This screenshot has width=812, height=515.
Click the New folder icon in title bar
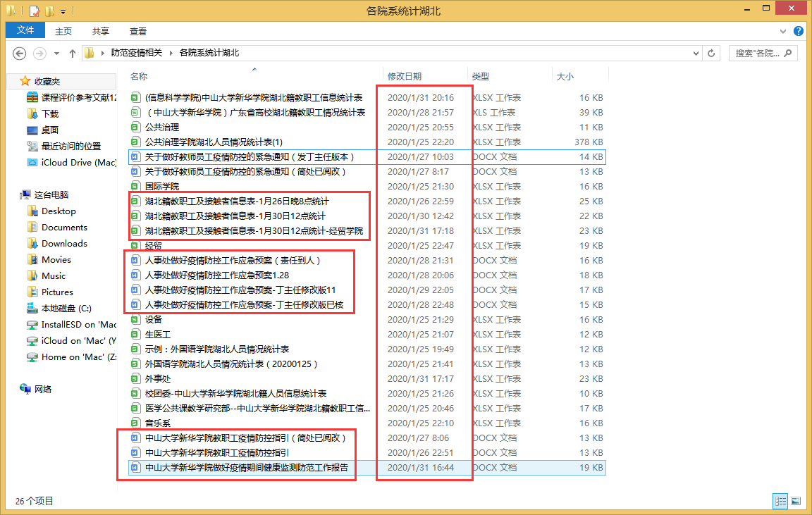point(49,11)
